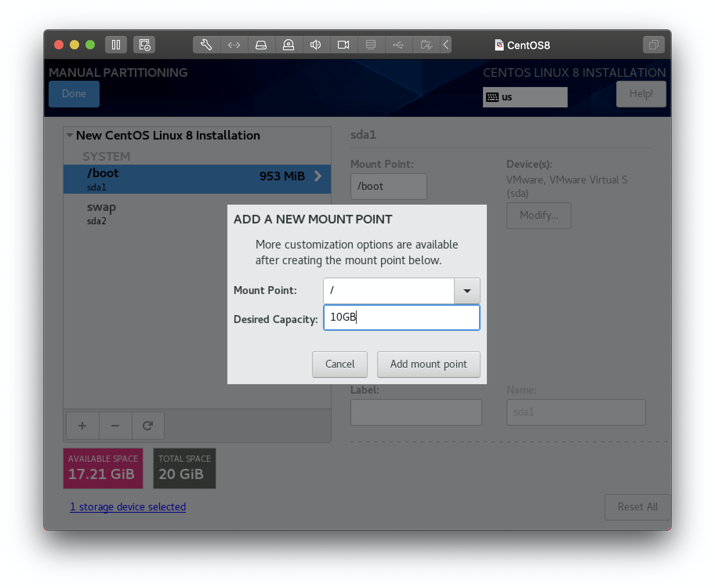Click the shared folders icon
This screenshot has height=588, width=715.
(x=426, y=45)
